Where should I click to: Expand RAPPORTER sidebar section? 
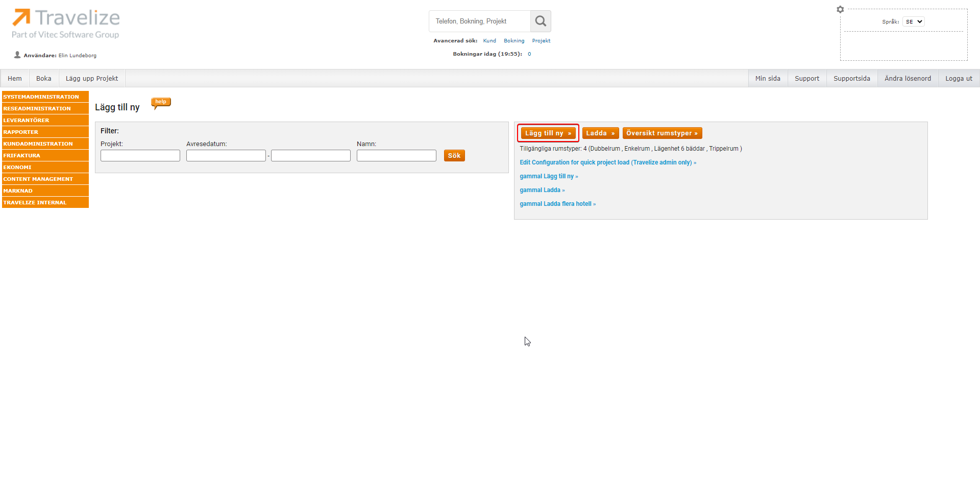45,132
